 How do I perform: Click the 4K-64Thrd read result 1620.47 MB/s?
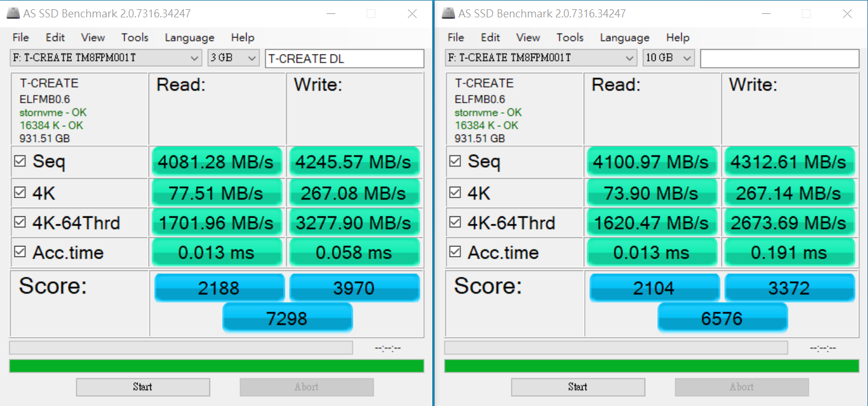[652, 223]
